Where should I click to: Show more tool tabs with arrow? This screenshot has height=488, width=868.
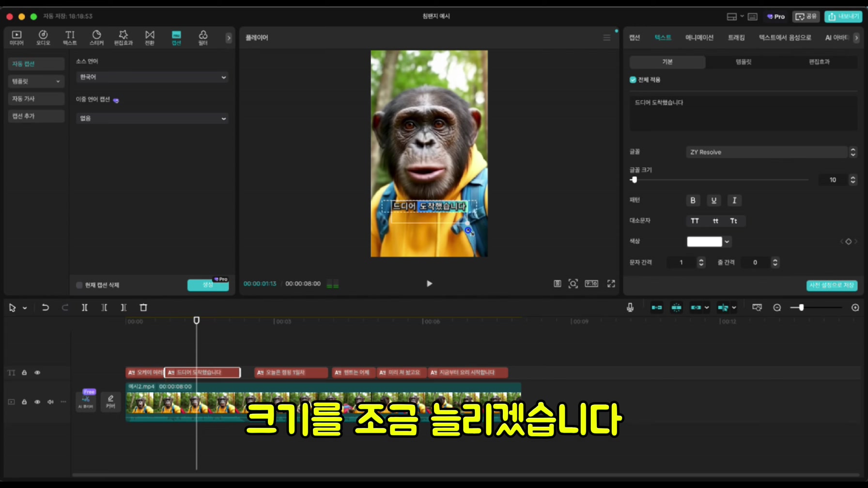(x=229, y=38)
